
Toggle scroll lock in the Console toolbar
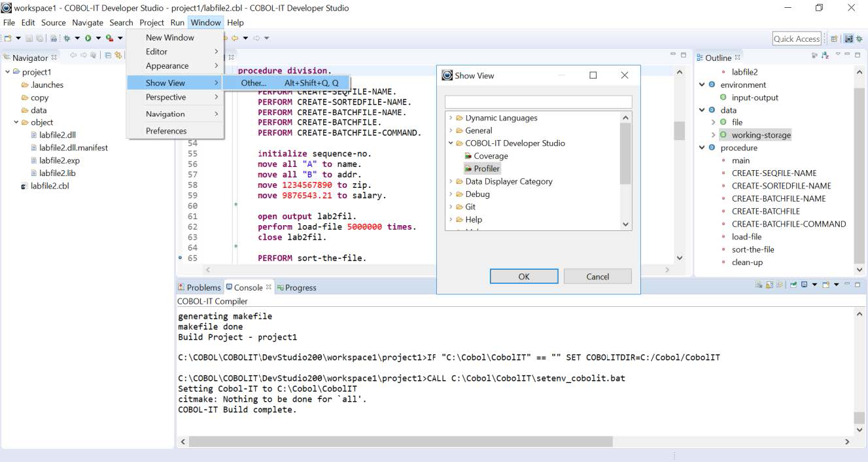tap(769, 286)
